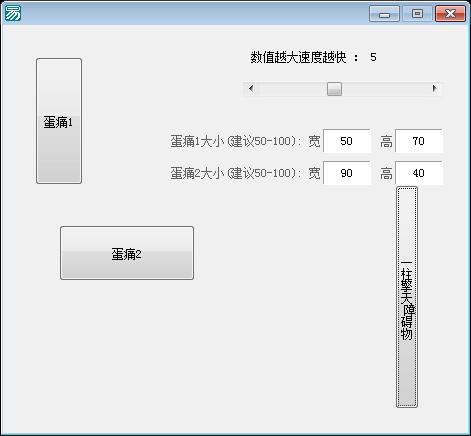Click the 易 application icon in title bar
The height and width of the screenshot is (436, 471).
pos(12,13)
